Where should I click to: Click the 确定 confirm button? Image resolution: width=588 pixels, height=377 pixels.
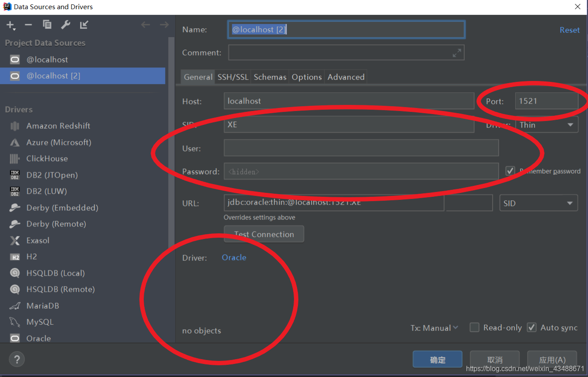438,360
